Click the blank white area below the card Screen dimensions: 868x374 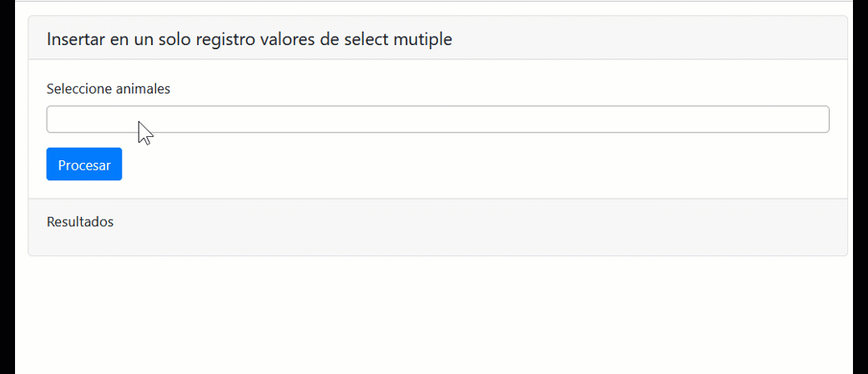point(434,317)
